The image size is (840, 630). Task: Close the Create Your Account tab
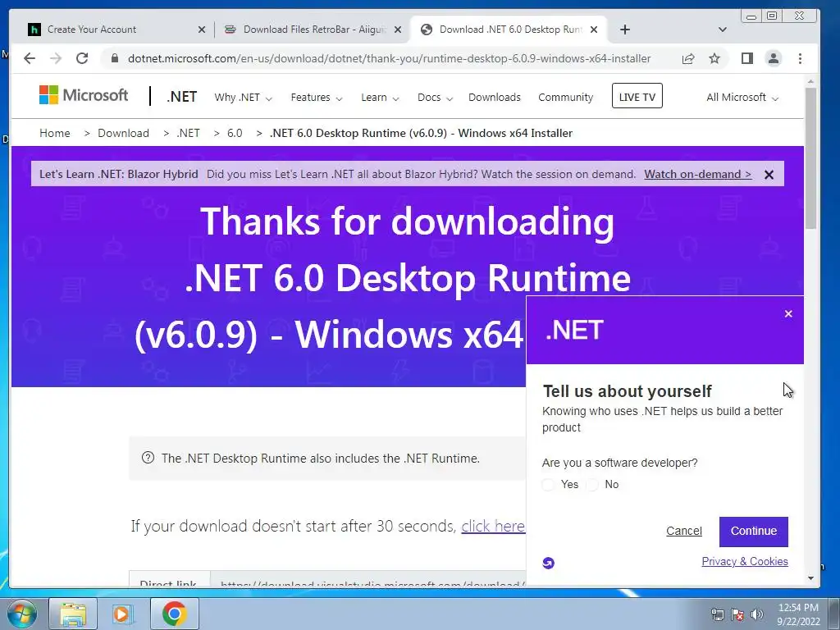tap(202, 30)
